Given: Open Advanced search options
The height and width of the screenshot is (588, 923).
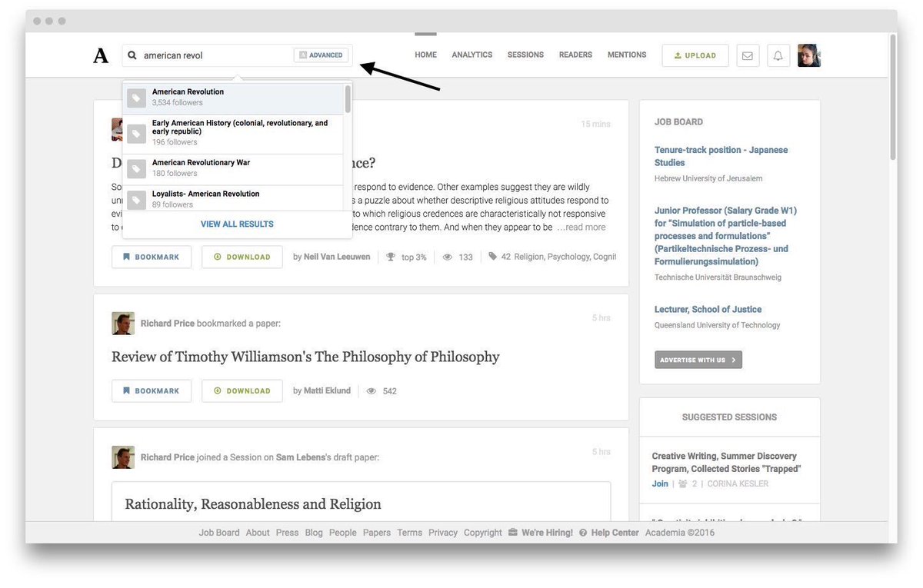Looking at the screenshot, I should tap(321, 55).
